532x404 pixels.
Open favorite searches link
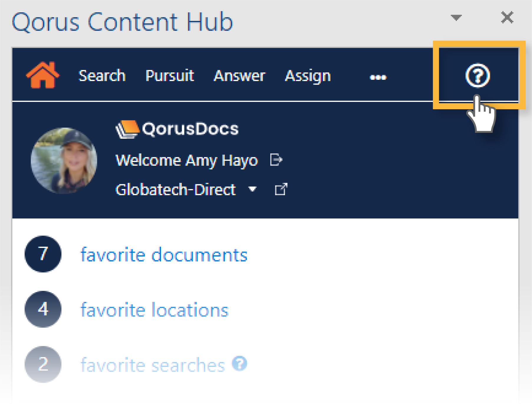coord(153,365)
